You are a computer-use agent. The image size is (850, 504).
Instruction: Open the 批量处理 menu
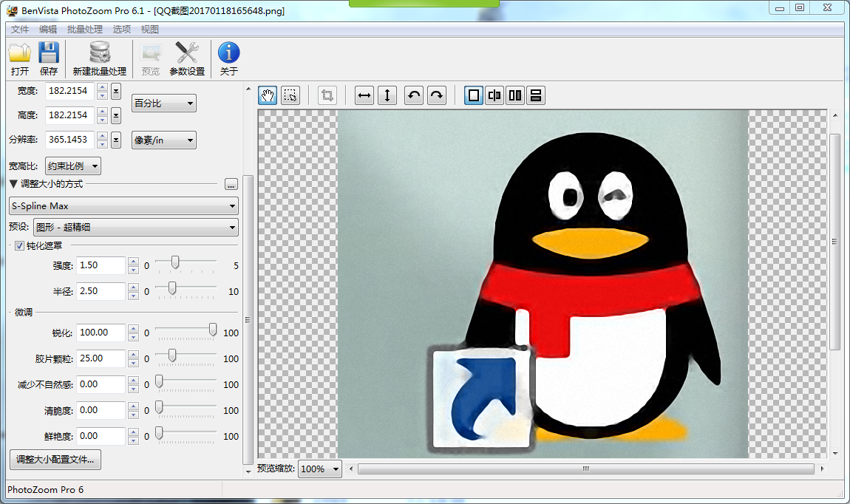[x=85, y=30]
